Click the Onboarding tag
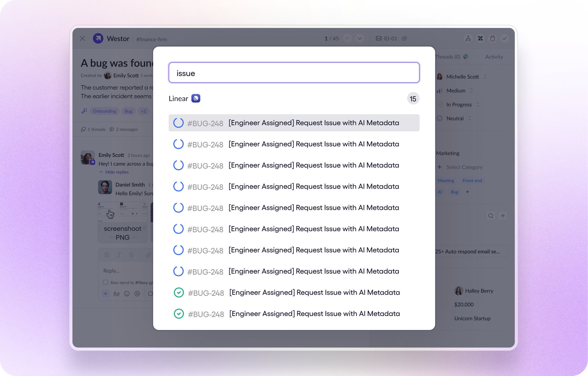Viewport: 588px width, 376px height. click(x=105, y=111)
